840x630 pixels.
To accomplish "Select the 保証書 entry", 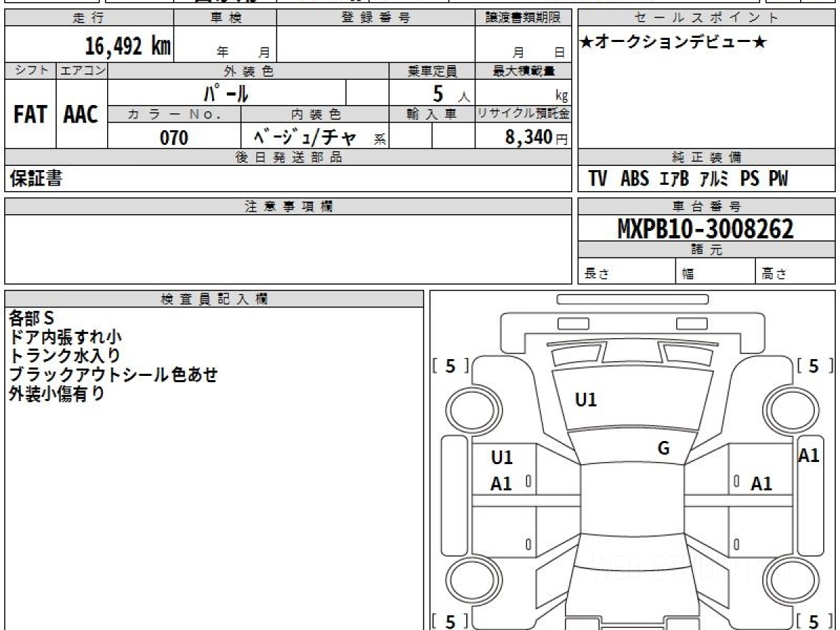I will [36, 179].
